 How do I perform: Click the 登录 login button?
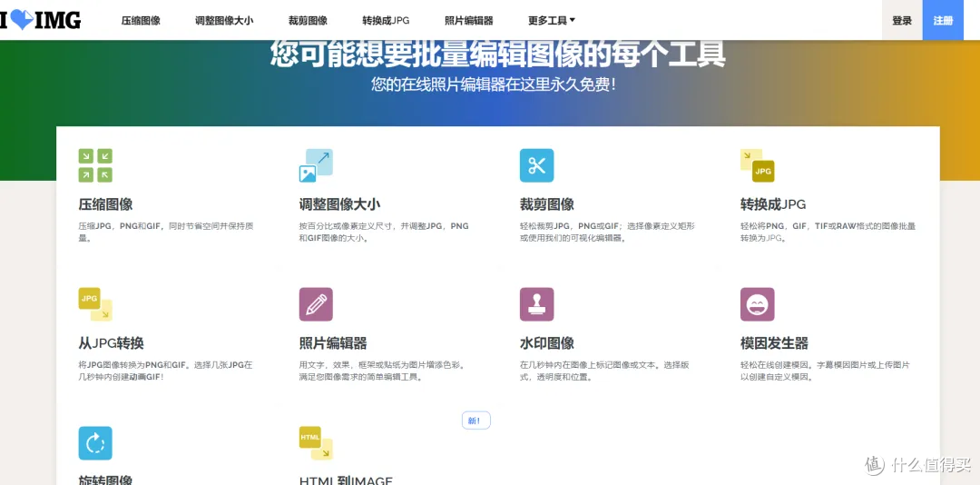[x=902, y=20]
